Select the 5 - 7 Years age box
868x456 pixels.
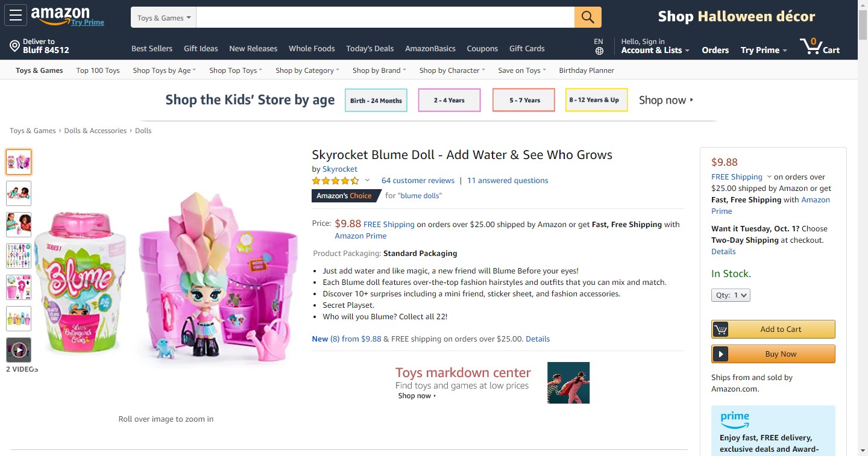click(523, 100)
